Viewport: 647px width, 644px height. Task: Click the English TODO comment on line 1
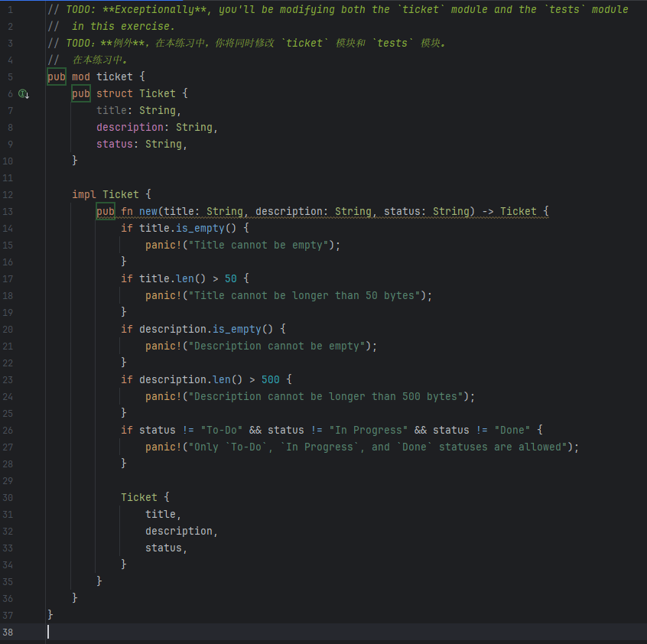pos(337,9)
